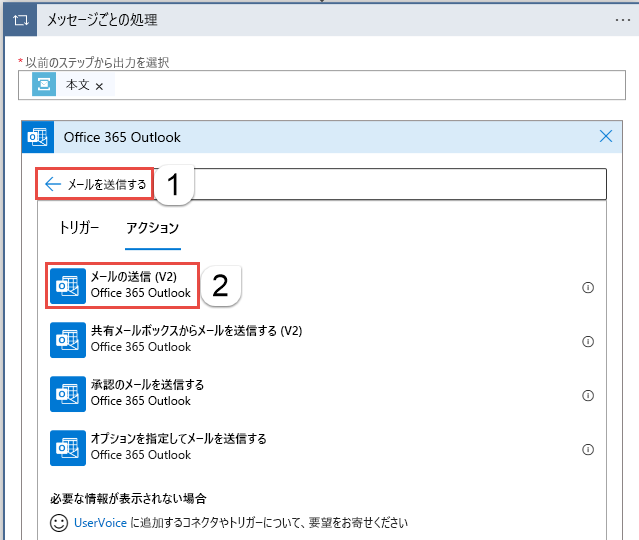Click the Outlook icon for 共有メールボックスからメールを送信する

click(68, 340)
